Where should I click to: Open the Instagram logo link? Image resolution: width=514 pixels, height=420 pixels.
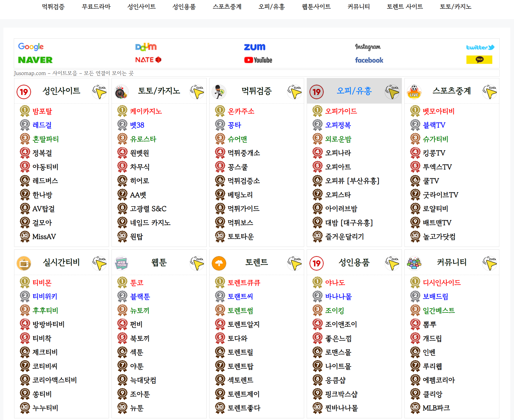point(368,47)
